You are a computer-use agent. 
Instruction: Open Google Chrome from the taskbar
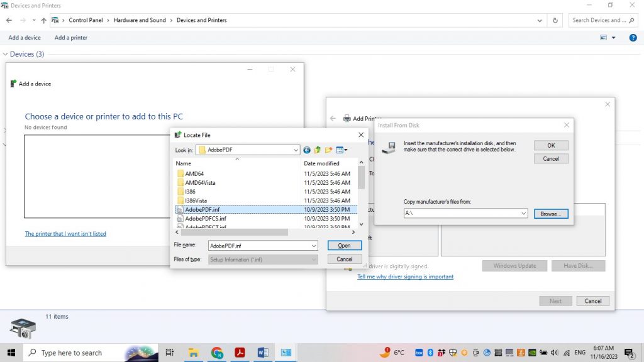216,353
